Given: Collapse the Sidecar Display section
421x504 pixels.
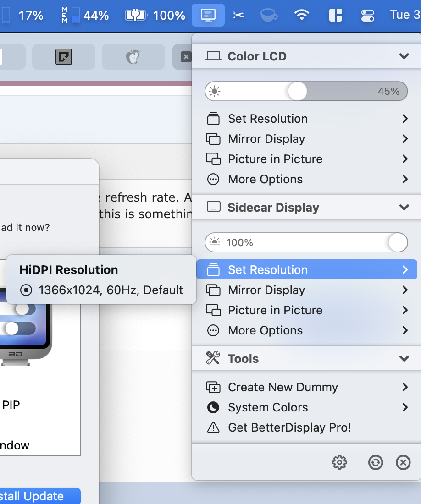Looking at the screenshot, I should click(x=404, y=207).
